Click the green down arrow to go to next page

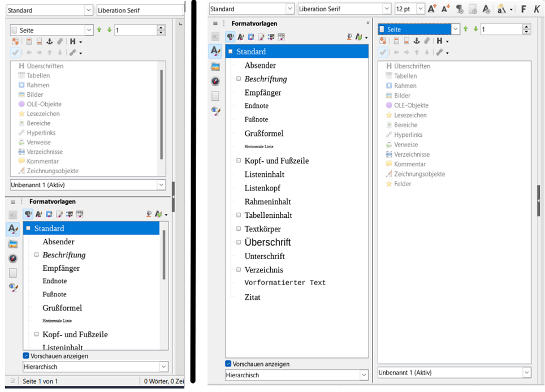point(475,28)
